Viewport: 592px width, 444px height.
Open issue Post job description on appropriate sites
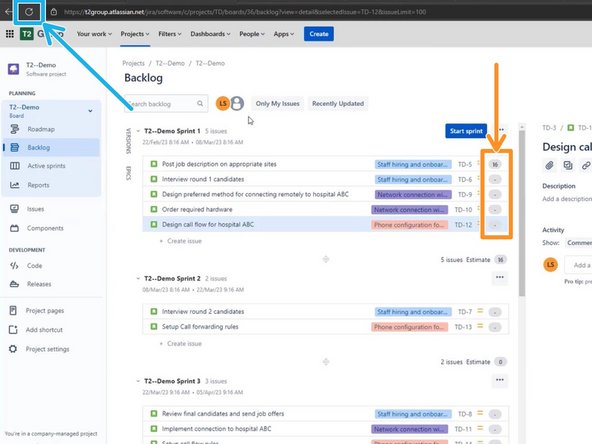(x=219, y=164)
